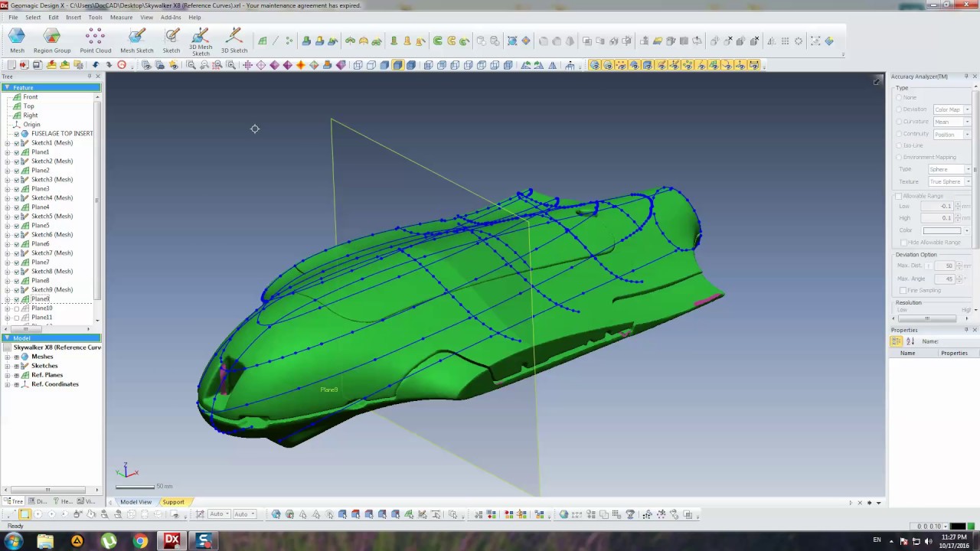980x551 pixels.
Task: Click the Max. Angle value field
Action: 944,279
